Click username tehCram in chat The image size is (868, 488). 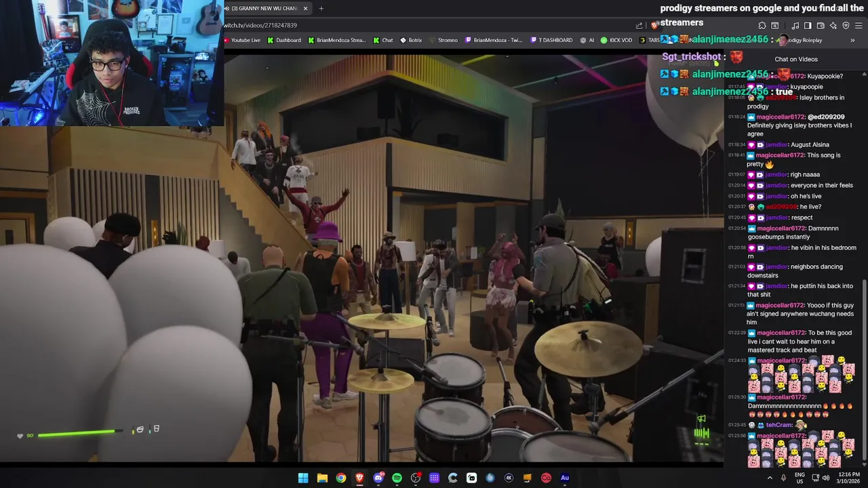click(779, 425)
